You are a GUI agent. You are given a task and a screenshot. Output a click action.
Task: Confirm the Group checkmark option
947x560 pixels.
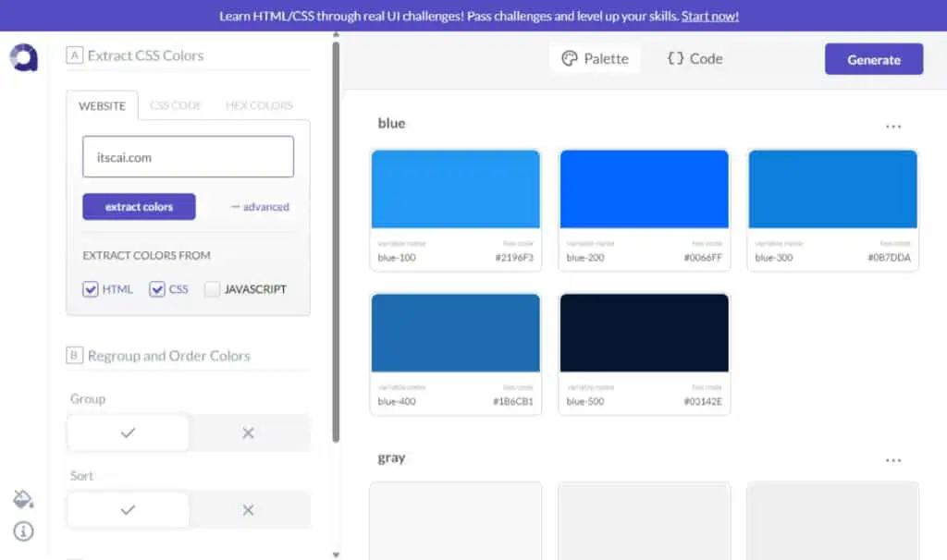[128, 432]
